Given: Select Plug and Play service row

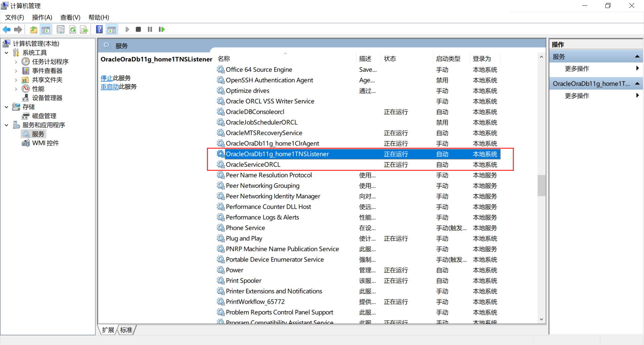Looking at the screenshot, I should point(358,238).
